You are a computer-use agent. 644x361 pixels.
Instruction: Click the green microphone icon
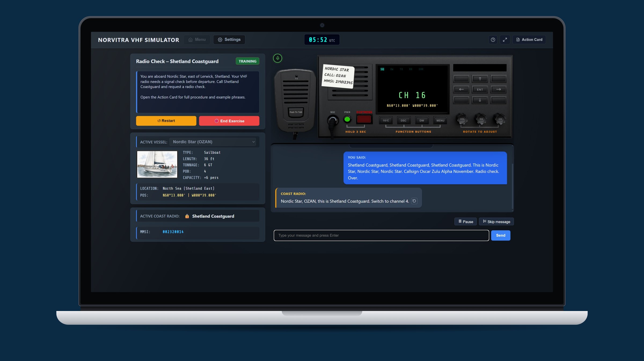[277, 58]
